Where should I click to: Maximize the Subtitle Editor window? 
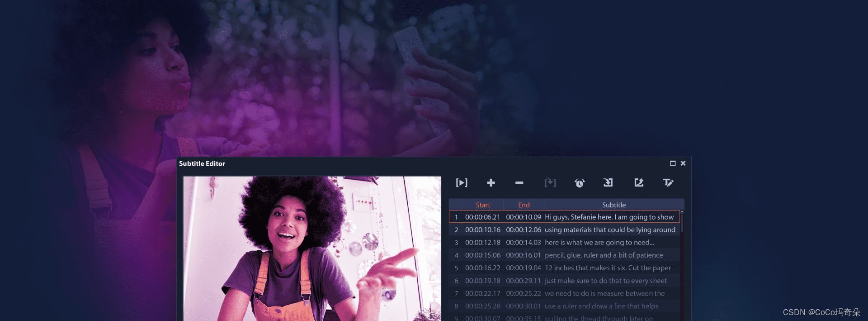pos(673,163)
